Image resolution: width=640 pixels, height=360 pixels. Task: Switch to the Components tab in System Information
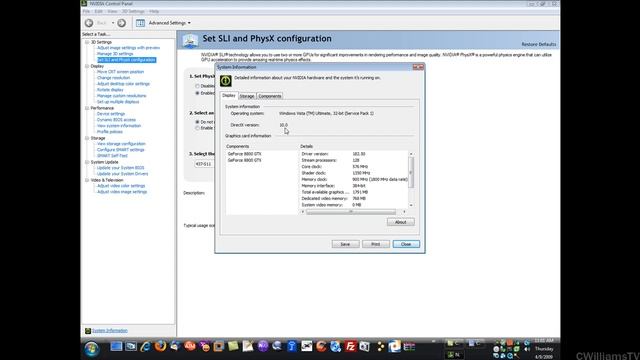(270, 96)
